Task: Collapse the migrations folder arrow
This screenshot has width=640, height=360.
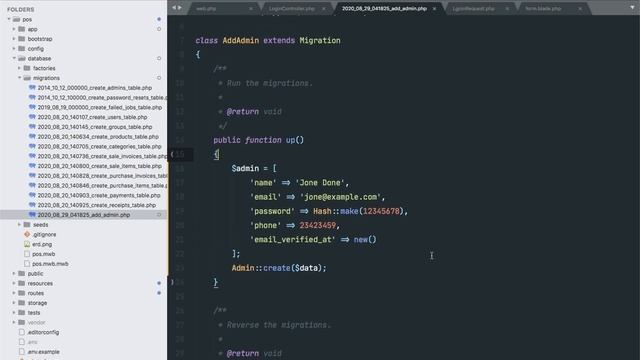Action: pos(19,78)
